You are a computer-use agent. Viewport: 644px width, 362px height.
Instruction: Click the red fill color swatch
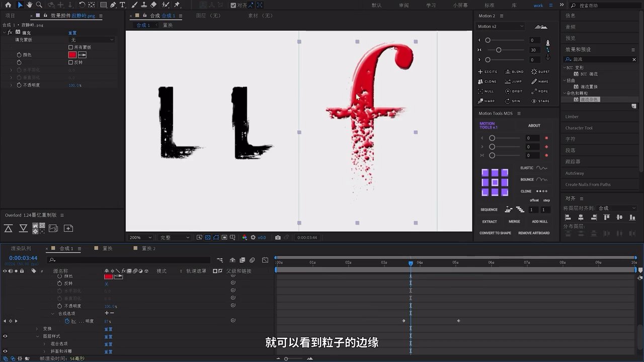tap(72, 55)
